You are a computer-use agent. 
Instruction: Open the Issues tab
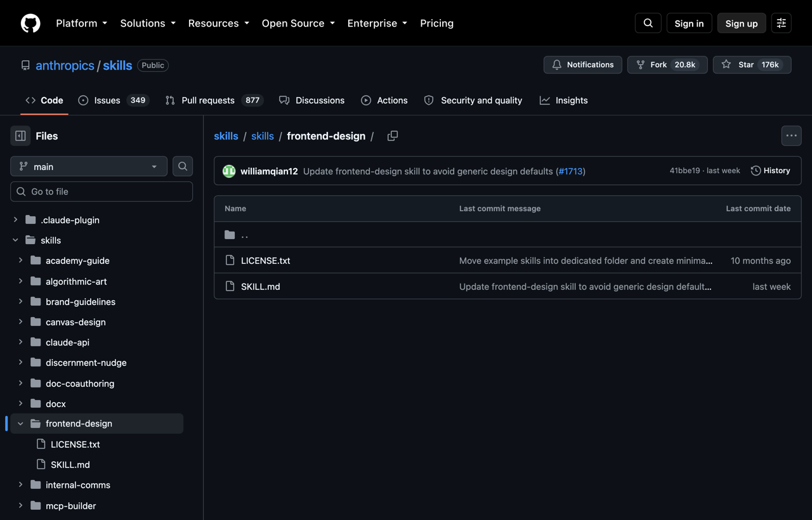coord(114,100)
